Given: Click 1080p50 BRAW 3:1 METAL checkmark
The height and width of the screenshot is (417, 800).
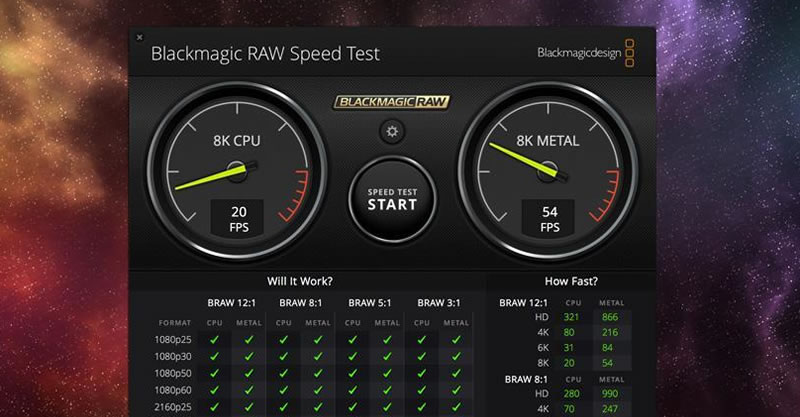Looking at the screenshot, I should (456, 373).
